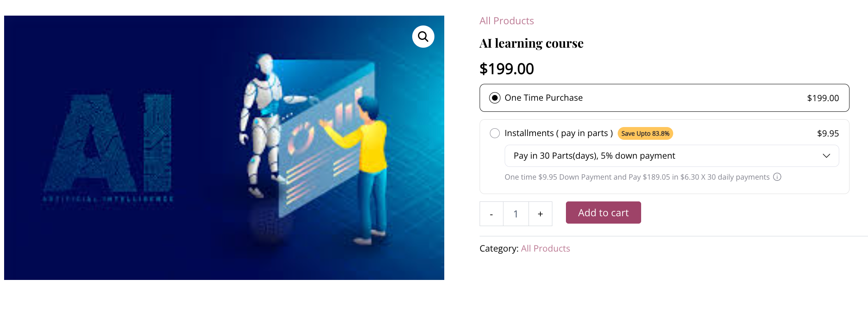
Task: Click the Save Upto 83.8% badge
Action: coord(645,133)
